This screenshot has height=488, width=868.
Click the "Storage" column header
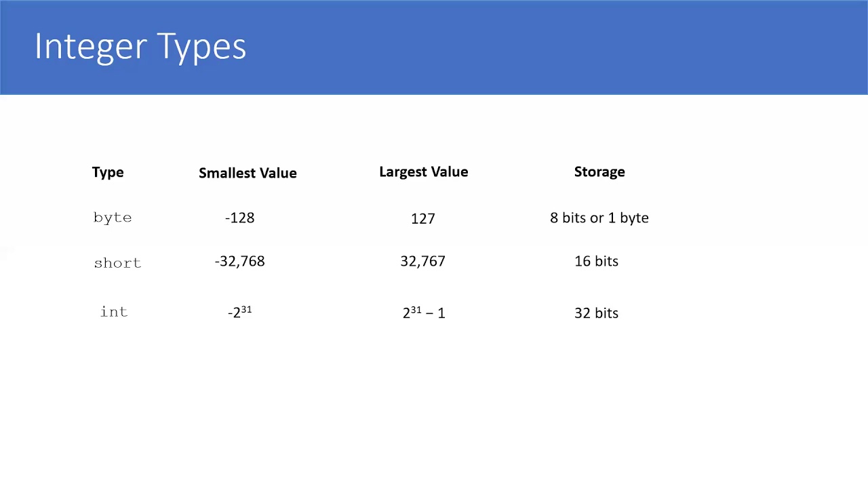[599, 172]
